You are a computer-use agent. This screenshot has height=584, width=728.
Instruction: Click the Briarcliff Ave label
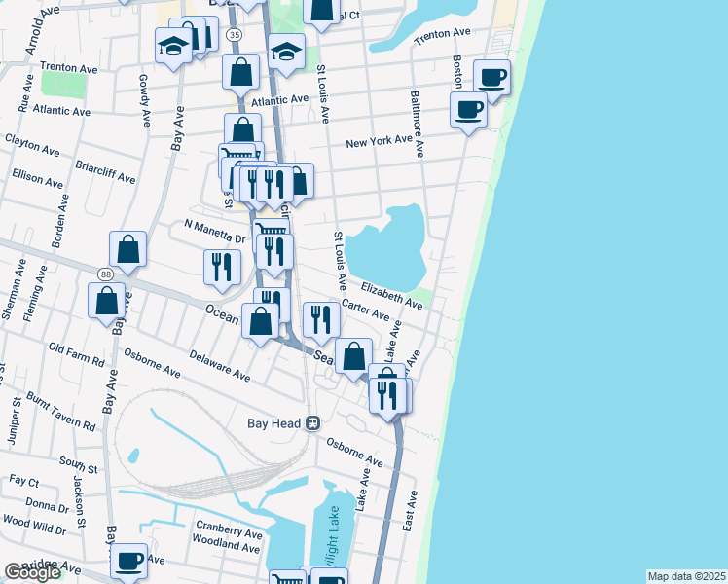tap(105, 172)
